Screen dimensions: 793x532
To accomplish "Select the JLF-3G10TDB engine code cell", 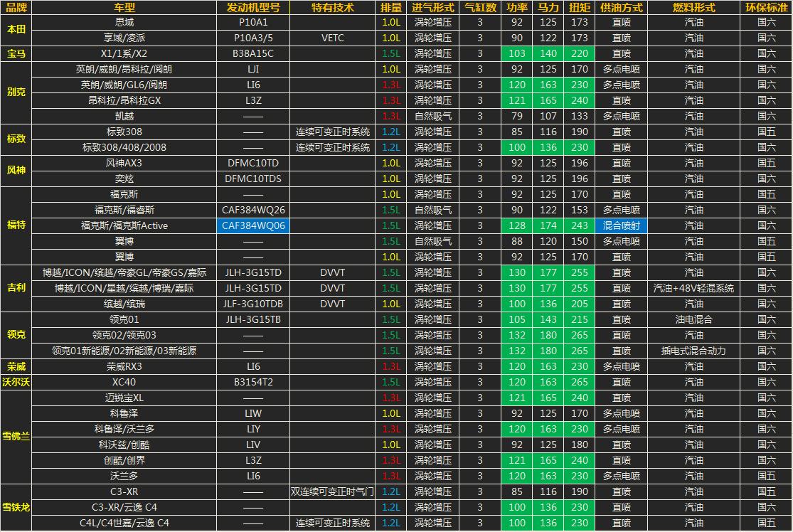I will coord(253,304).
